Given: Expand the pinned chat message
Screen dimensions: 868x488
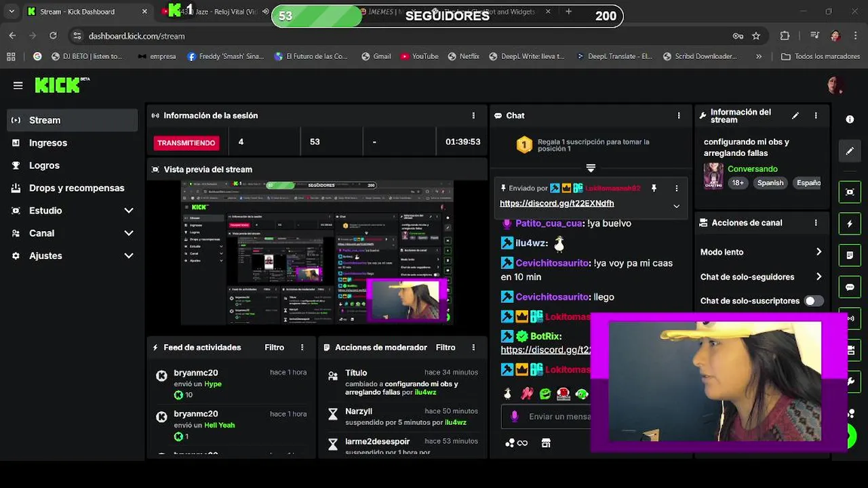Looking at the screenshot, I should (676, 206).
